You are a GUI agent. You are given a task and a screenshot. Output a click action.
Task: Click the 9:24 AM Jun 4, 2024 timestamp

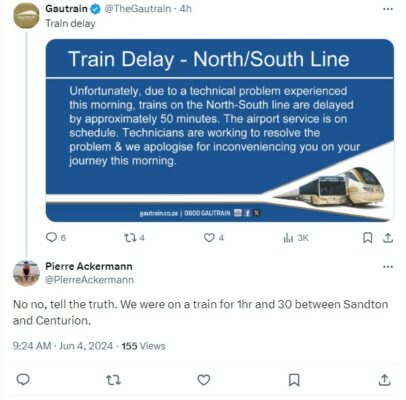63,346
